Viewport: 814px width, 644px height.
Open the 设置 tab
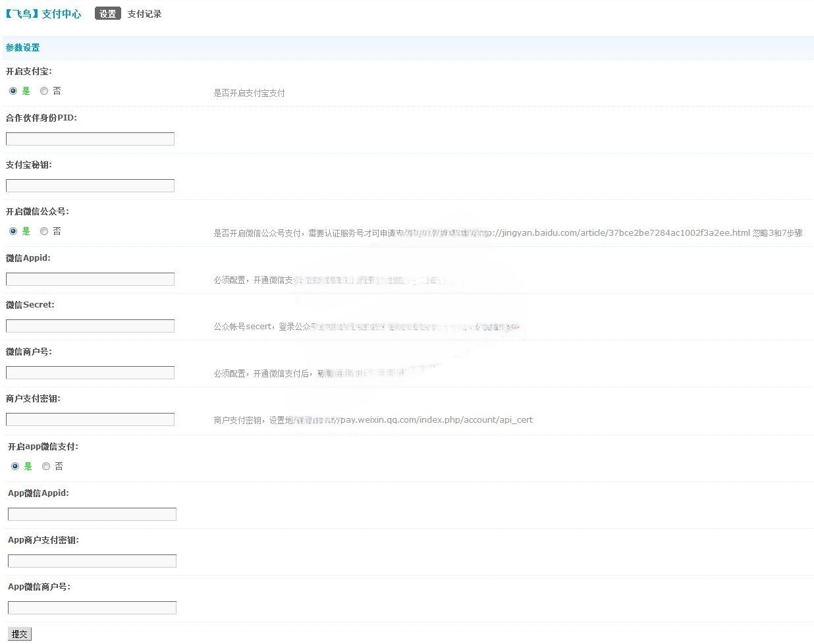(107, 14)
